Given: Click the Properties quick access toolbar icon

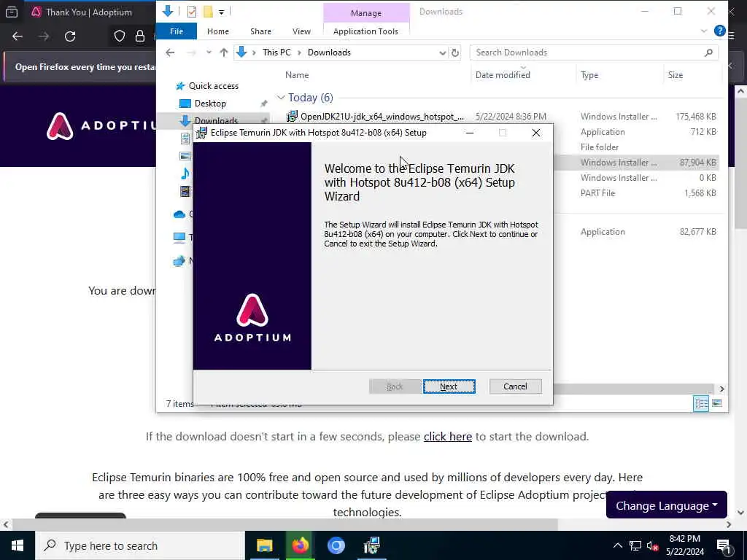Looking at the screenshot, I should (x=192, y=12).
